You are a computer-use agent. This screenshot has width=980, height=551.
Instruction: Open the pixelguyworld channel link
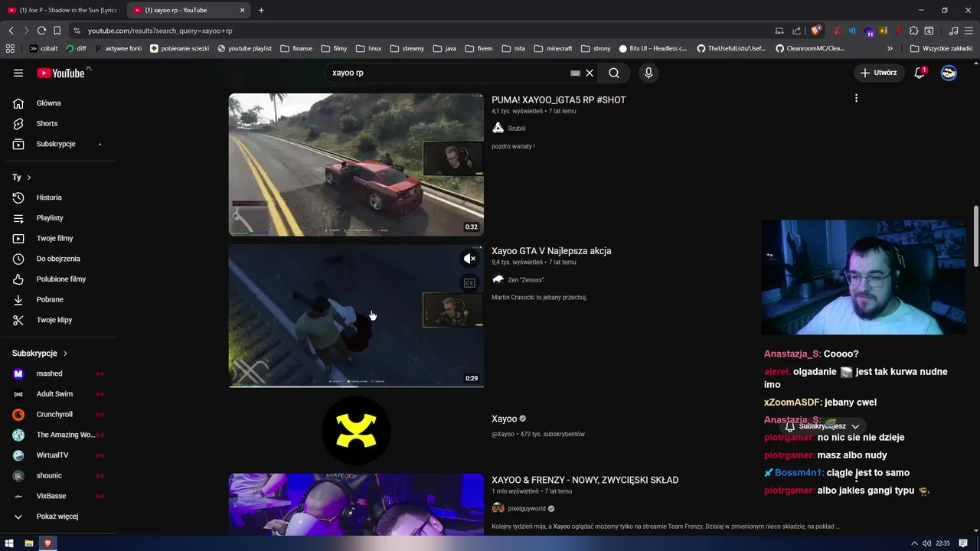(527, 508)
